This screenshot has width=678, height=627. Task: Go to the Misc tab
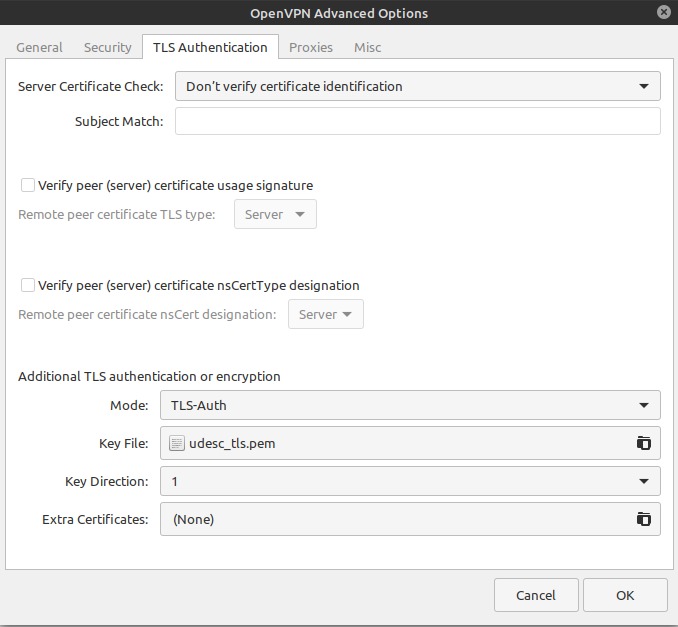(x=367, y=47)
